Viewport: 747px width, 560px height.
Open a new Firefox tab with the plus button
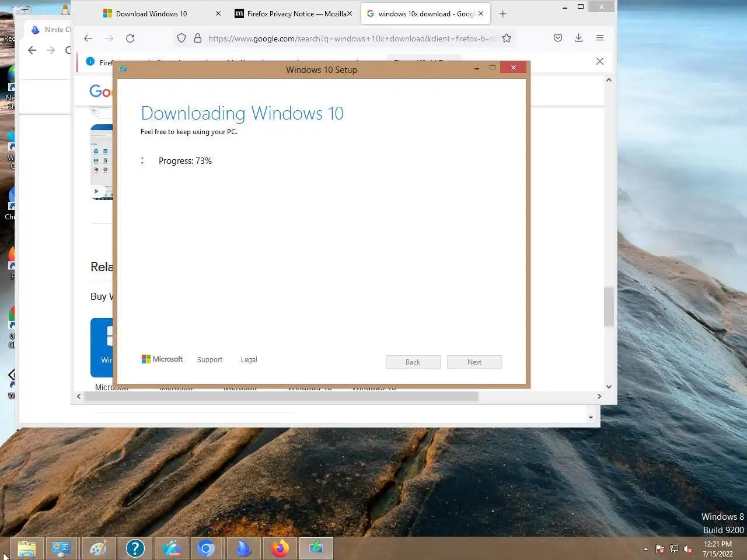[503, 14]
